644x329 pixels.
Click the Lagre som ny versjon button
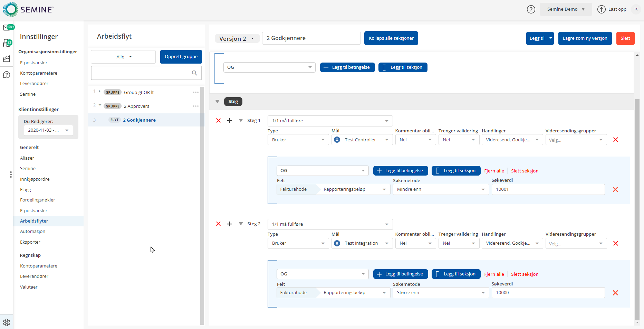[x=585, y=38]
